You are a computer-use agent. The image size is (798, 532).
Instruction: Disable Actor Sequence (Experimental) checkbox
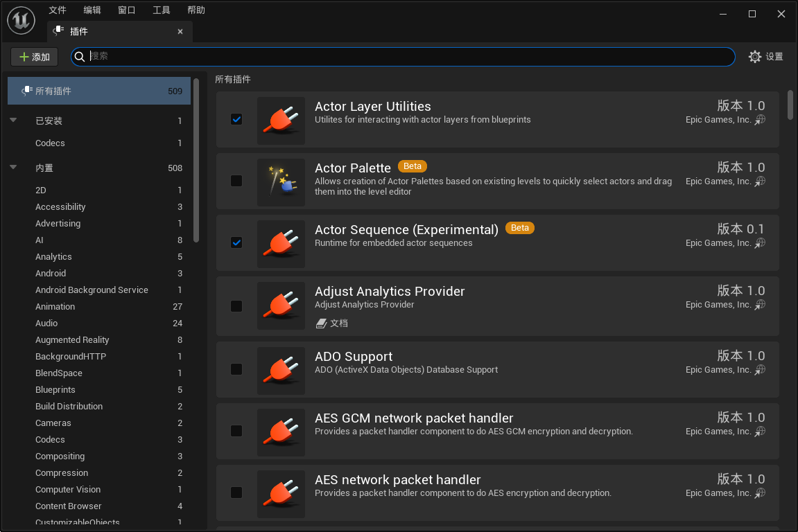tap(236, 242)
